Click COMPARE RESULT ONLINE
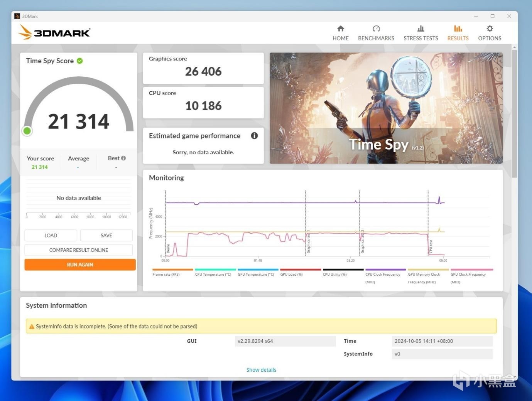 point(79,250)
